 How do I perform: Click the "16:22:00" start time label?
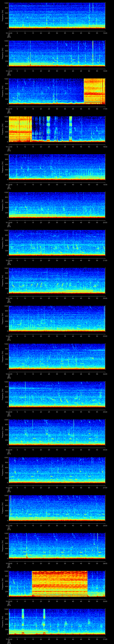coord(9,336)
